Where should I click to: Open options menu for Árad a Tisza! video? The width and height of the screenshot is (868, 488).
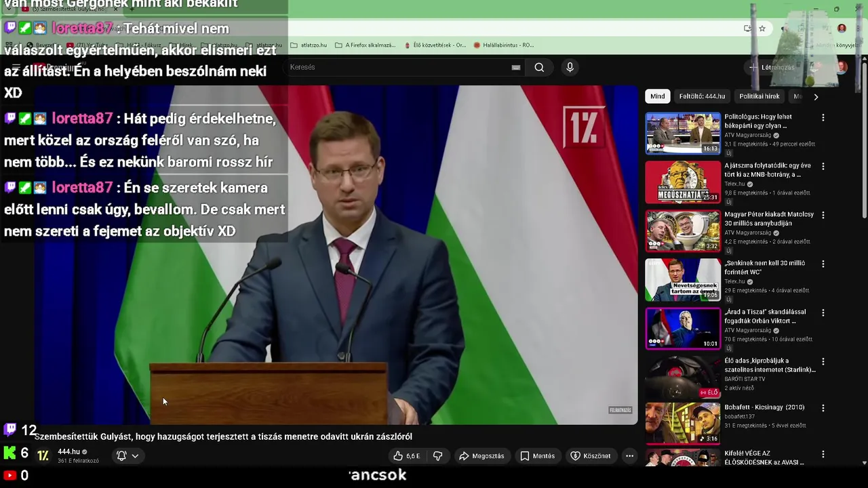coord(823,312)
